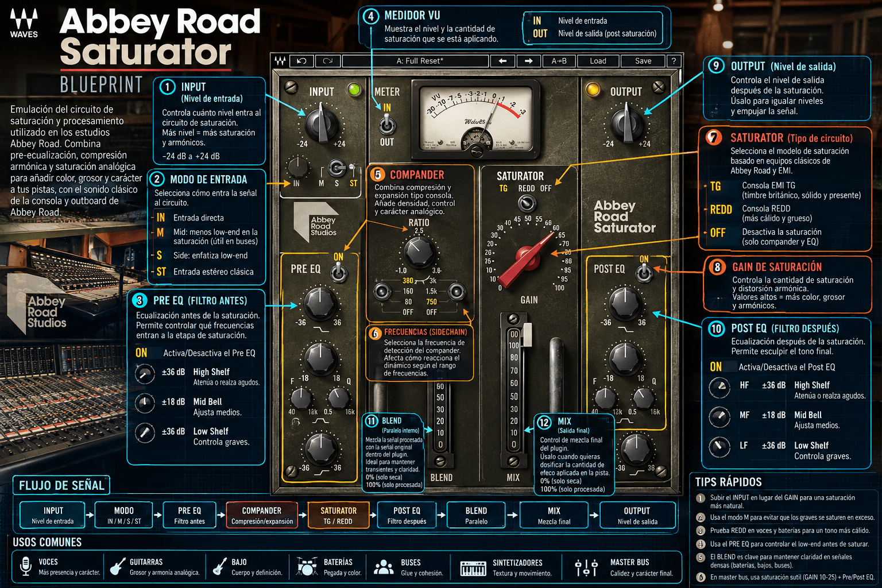Click the Pre EQ mid bell gain knob

point(320,358)
